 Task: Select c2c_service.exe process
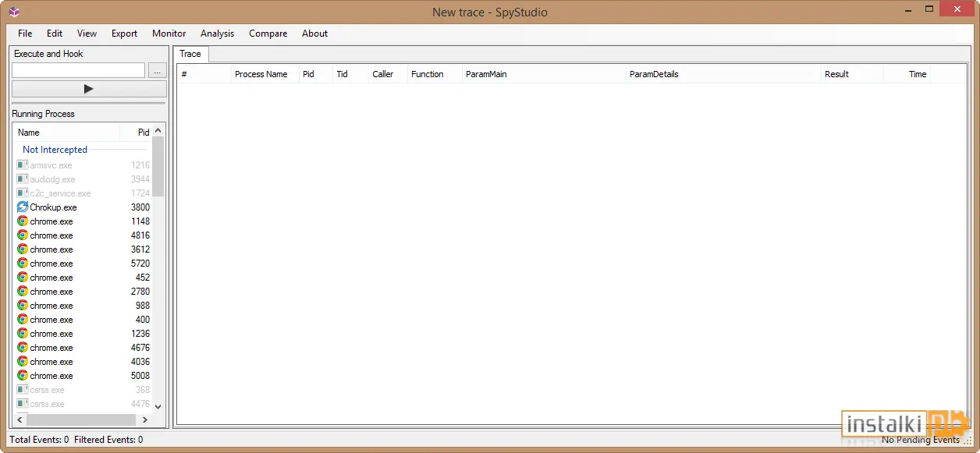(x=83, y=193)
